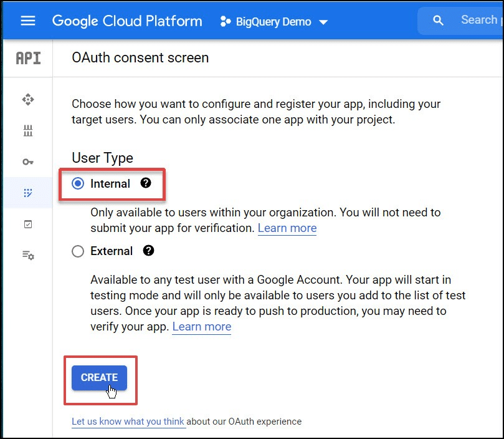Screen dimensions: 504x439
Task: Select the External user type radio button
Action: click(78, 251)
